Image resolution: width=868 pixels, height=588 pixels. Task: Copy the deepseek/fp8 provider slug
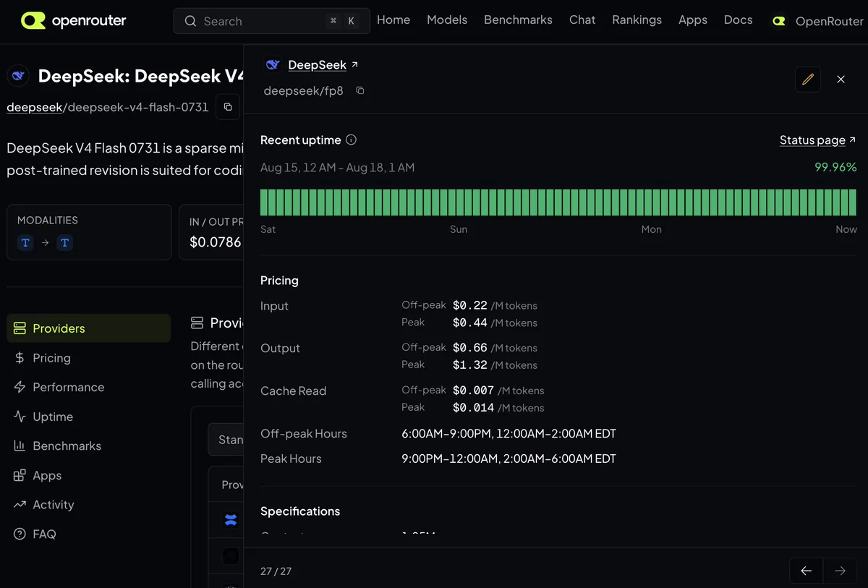(x=360, y=91)
